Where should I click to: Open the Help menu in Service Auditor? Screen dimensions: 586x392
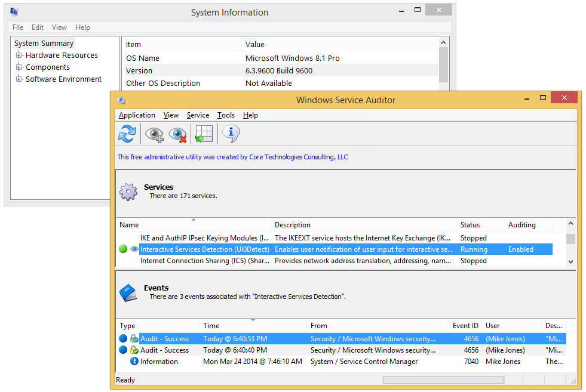[x=250, y=115]
